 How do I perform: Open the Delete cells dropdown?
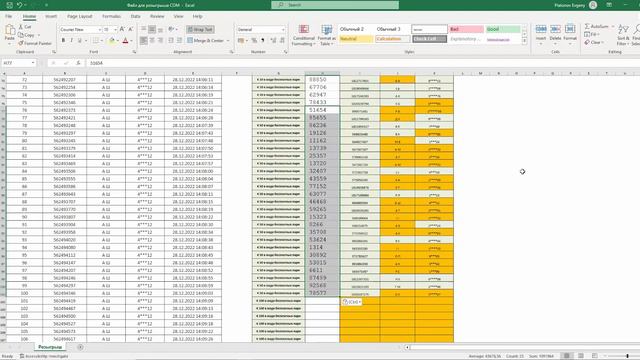coord(555,43)
